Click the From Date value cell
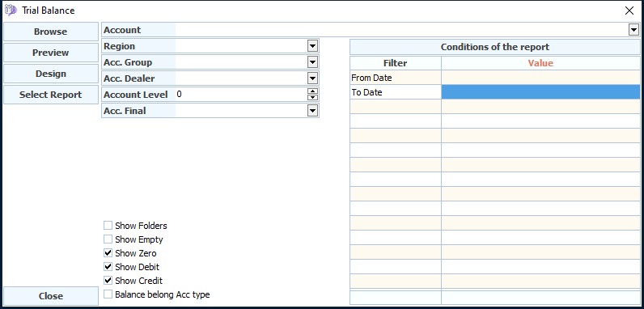 pos(540,78)
